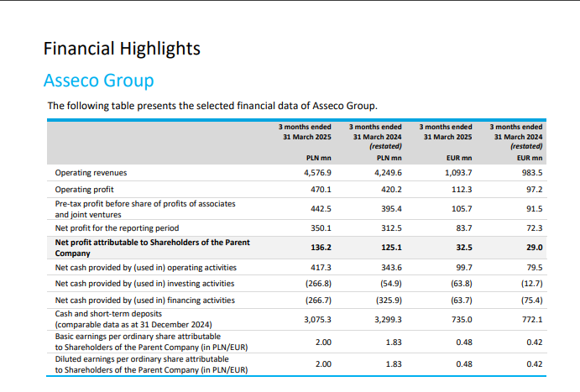Click Operating profit value 97.2

coord(535,190)
